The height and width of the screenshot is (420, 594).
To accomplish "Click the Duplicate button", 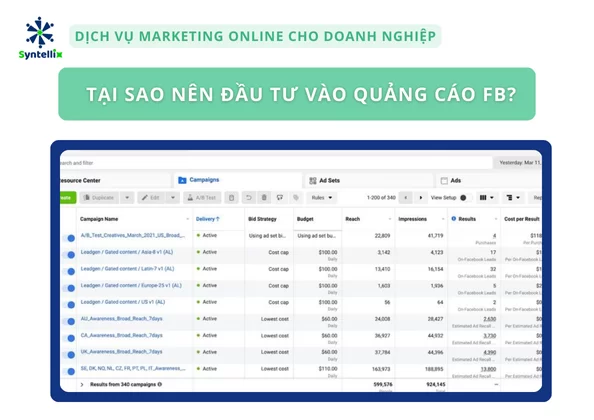I will click(99, 198).
